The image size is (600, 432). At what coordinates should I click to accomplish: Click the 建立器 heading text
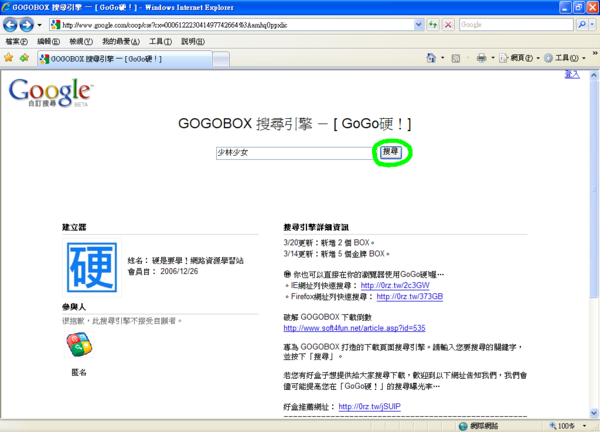(x=74, y=227)
